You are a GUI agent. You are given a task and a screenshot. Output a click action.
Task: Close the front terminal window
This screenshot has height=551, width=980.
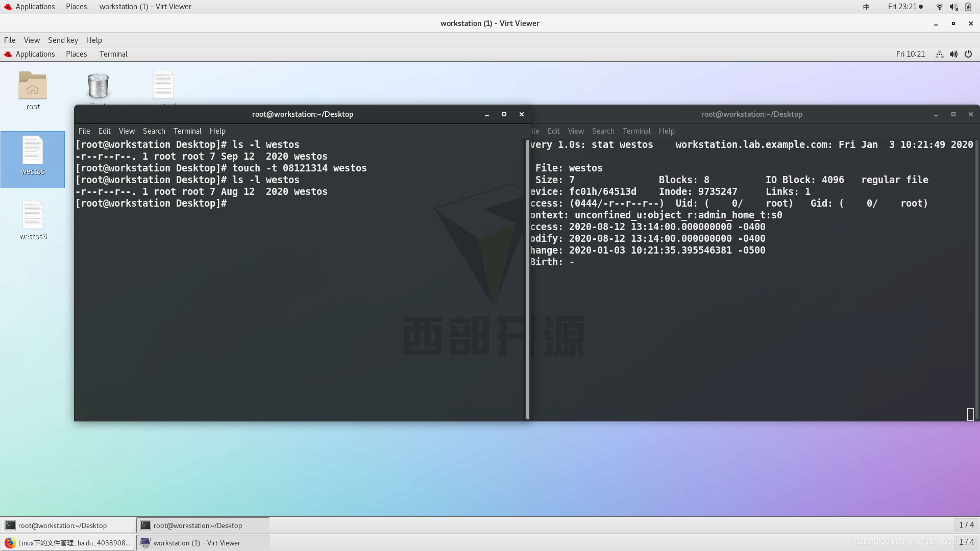tap(522, 114)
